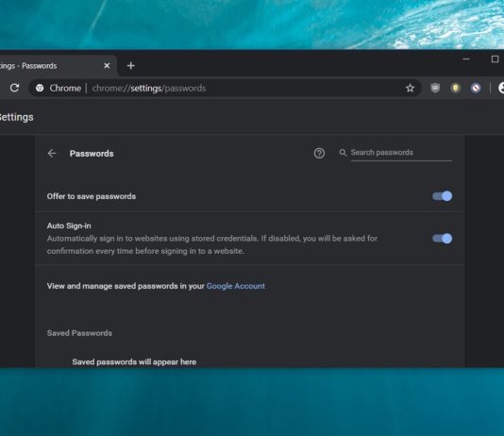The height and width of the screenshot is (436, 504).
Task: Open the yellow circle extension icon
Action: 455,88
